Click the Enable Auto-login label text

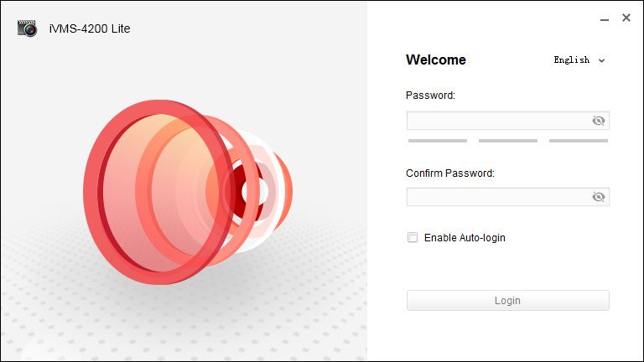point(465,238)
